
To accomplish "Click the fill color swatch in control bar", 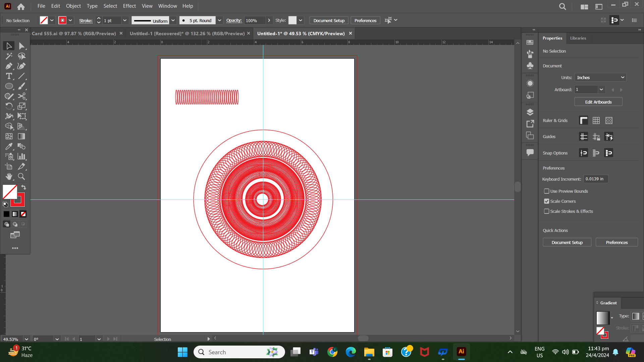I will [x=44, y=20].
